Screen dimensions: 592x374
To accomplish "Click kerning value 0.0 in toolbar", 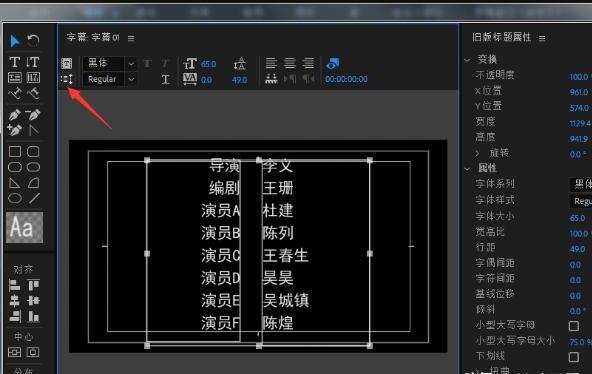I will [x=207, y=80].
